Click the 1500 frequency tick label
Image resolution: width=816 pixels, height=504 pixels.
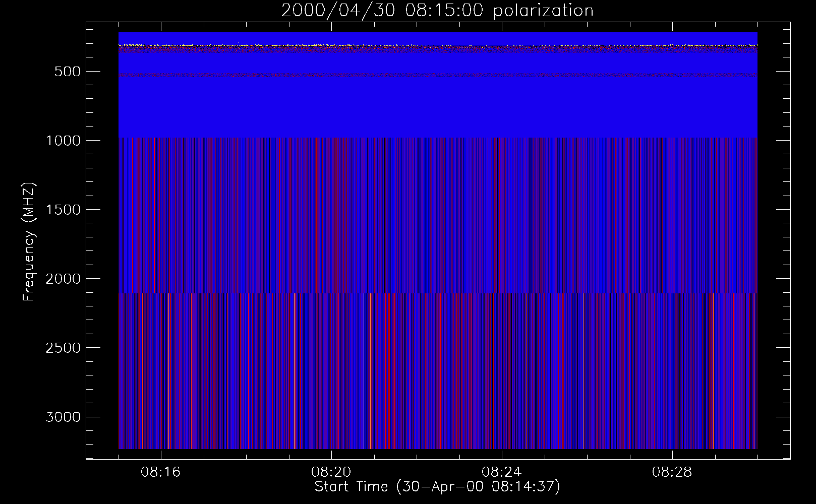[x=63, y=210]
